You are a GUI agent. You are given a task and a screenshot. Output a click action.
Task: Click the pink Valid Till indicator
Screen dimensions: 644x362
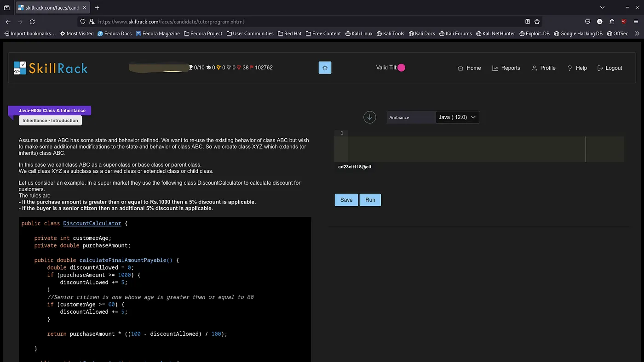point(401,68)
